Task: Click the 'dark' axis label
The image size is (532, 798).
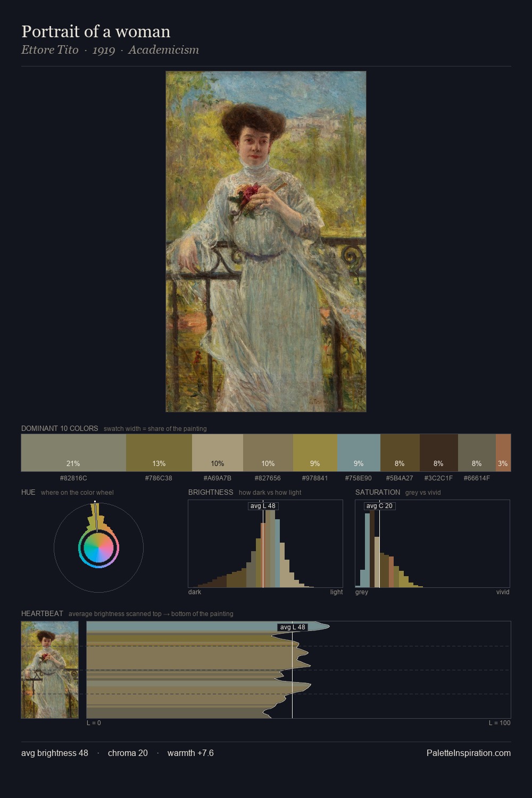Action: tap(195, 592)
